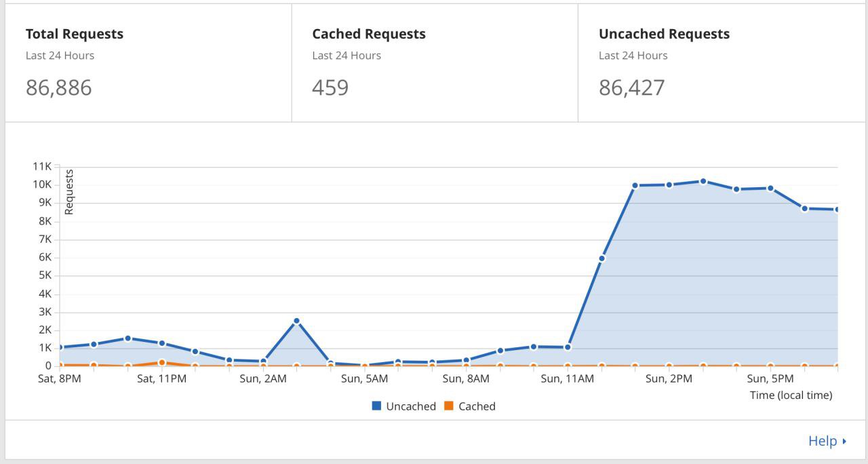Select the Total Requests card
This screenshot has width=868, height=464.
(x=149, y=63)
